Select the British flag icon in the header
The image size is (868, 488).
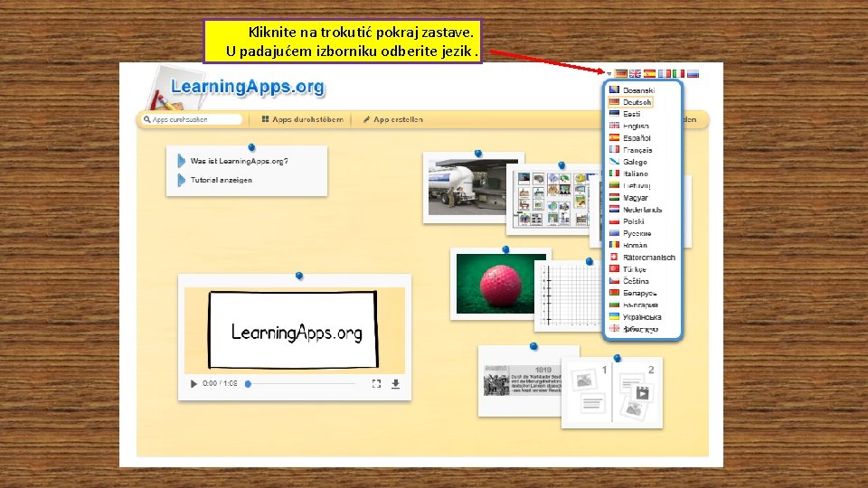[636, 73]
